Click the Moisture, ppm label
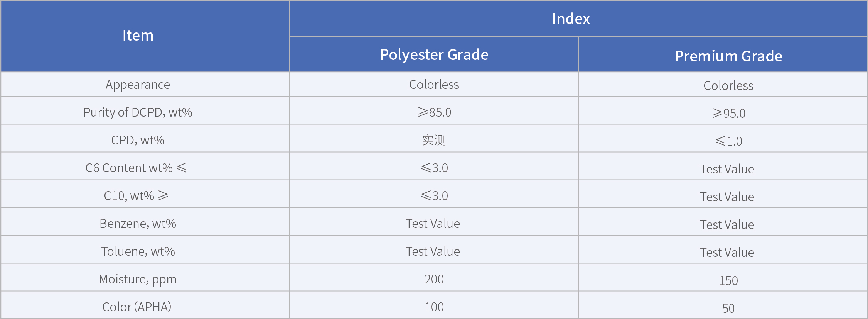The width and height of the screenshot is (868, 319). (x=138, y=279)
